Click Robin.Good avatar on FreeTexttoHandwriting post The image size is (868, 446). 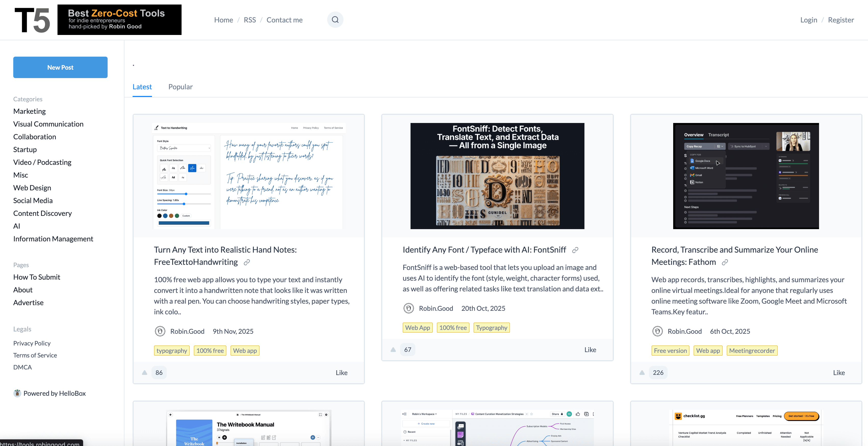[160, 331]
